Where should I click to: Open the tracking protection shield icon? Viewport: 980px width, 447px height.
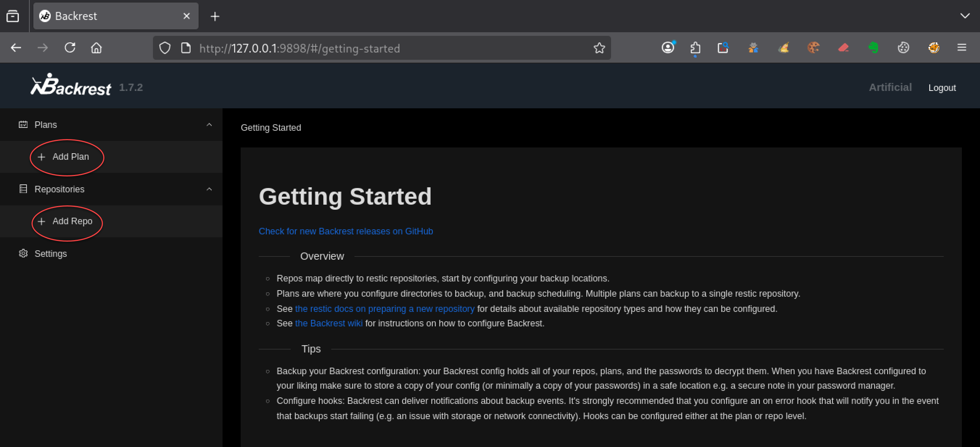click(x=165, y=48)
